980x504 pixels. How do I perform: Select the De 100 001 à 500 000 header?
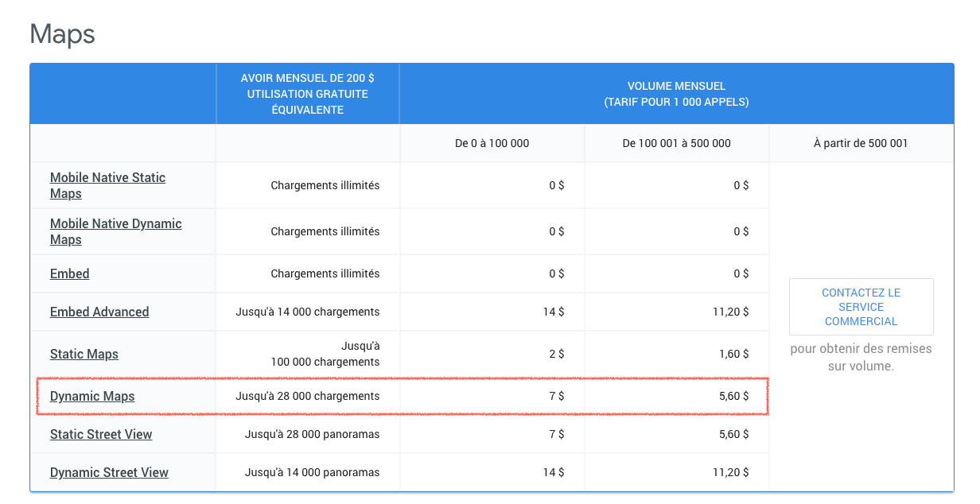click(676, 143)
